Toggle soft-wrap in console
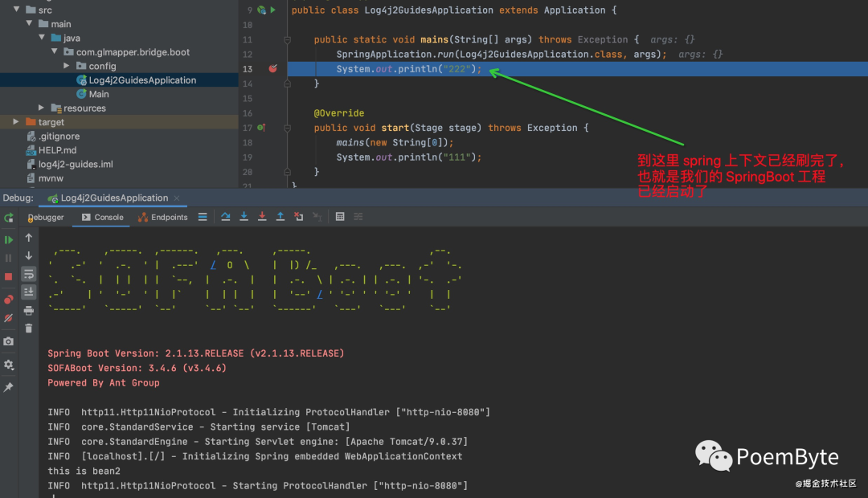This screenshot has height=498, width=868. pos(29,274)
